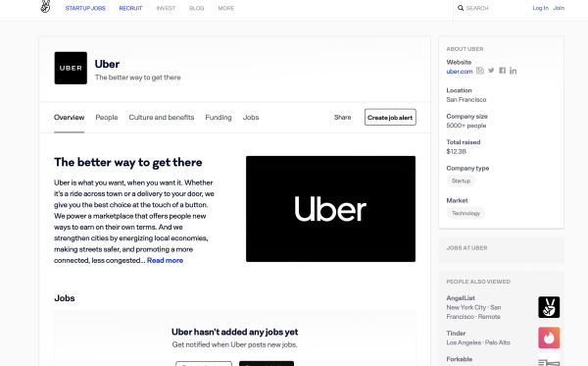
Task: Open the MORE menu item
Action: [x=226, y=8]
